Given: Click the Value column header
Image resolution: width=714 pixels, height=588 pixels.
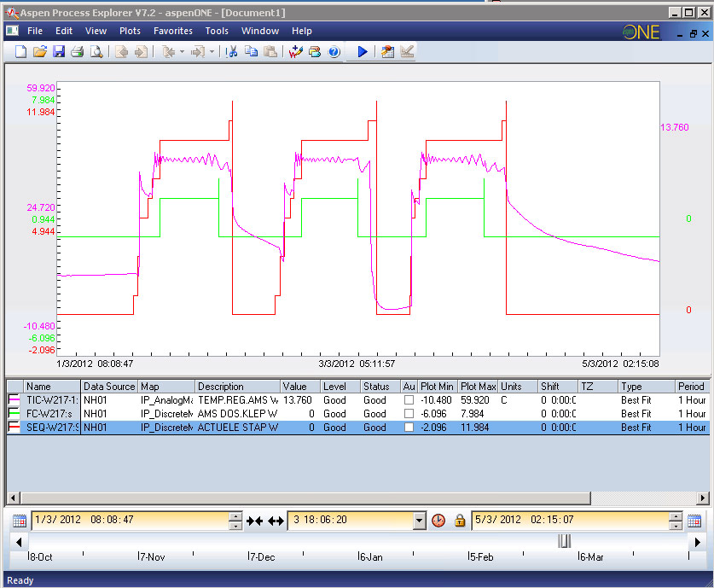Looking at the screenshot, I should point(300,387).
